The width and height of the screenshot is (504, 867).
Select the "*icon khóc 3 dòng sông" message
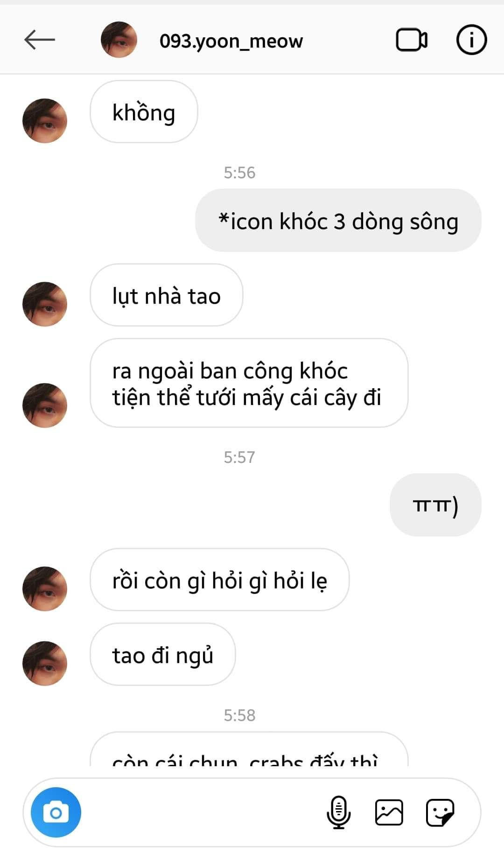[338, 220]
